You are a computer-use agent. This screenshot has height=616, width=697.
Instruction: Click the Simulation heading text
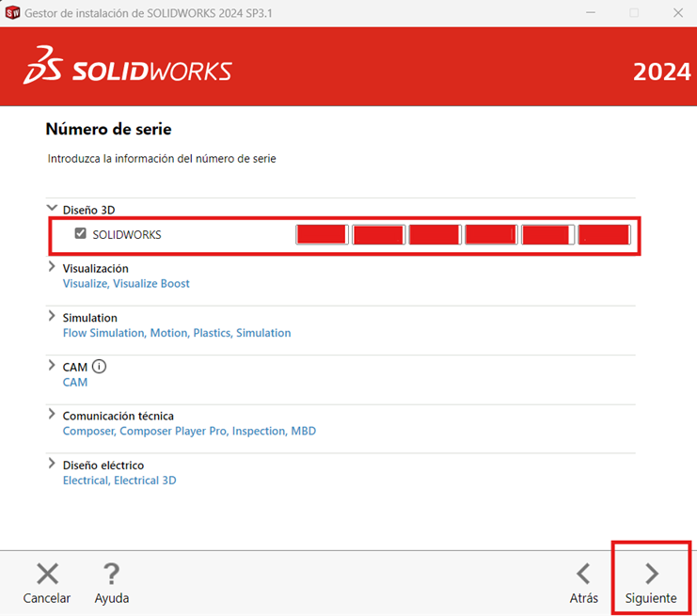click(90, 318)
